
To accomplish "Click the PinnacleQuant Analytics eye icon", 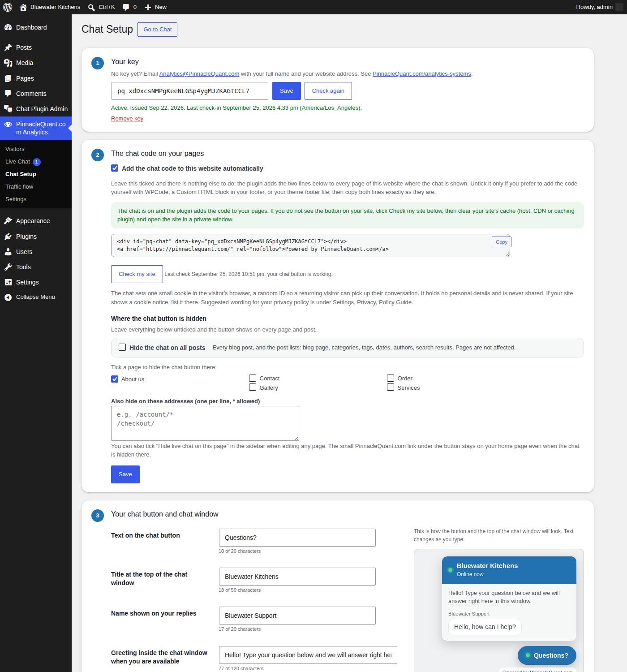I will point(8,124).
